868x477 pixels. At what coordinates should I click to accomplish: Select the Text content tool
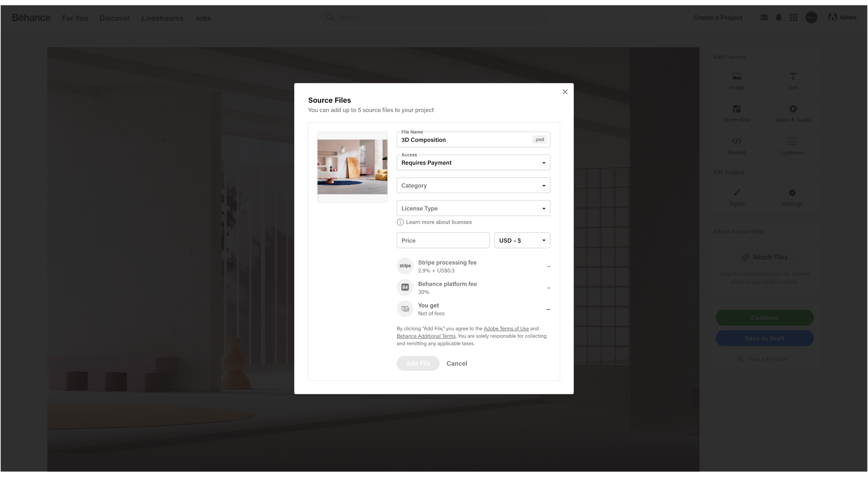793,76
